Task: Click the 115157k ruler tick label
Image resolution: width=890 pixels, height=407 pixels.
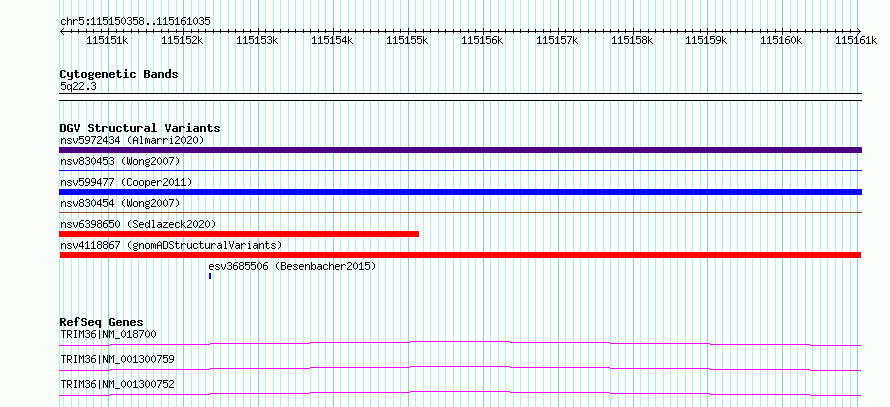Action: point(557,40)
